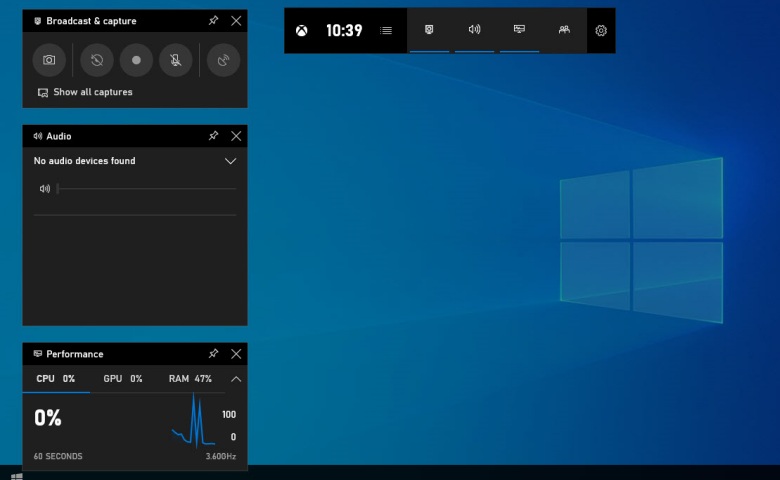Close the Broadcast & capture widget
This screenshot has width=780, height=480.
(x=236, y=21)
